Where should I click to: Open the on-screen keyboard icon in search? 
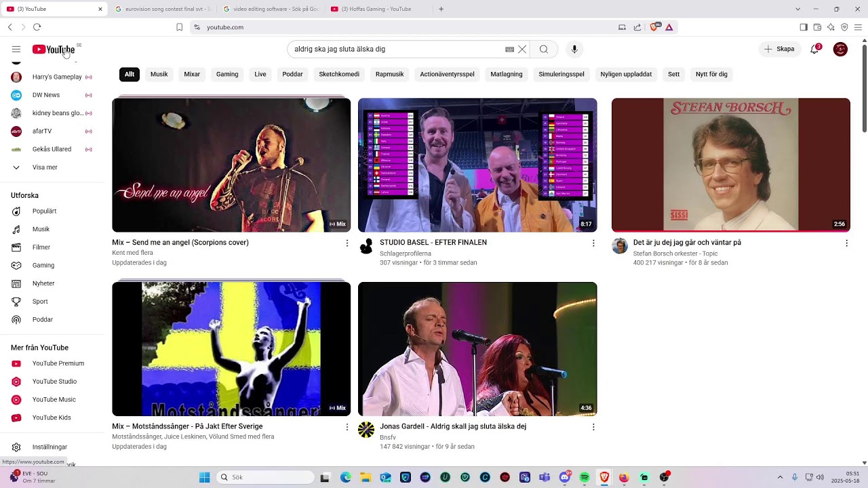click(510, 49)
